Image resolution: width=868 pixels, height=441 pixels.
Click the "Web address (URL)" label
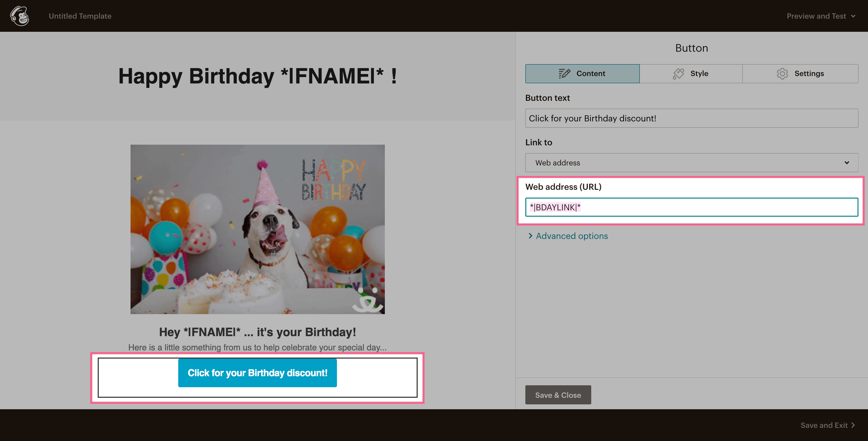point(563,187)
